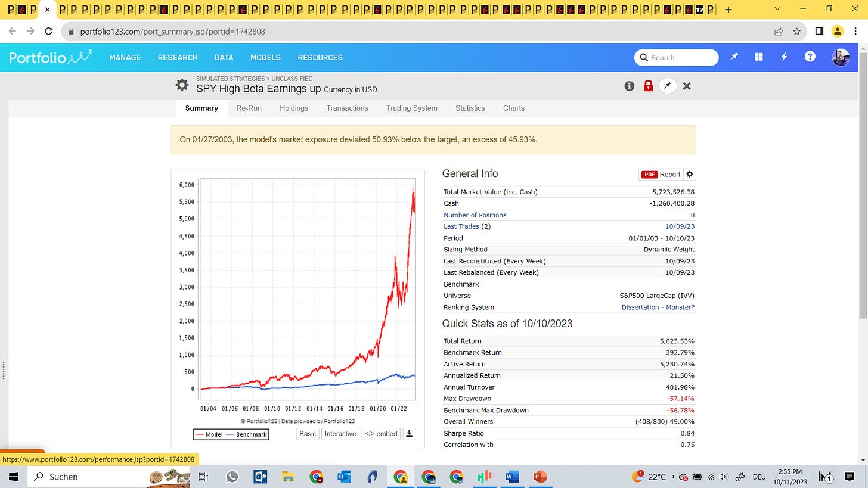Click the PDF Report button
868x488 pixels.
pyautogui.click(x=661, y=175)
